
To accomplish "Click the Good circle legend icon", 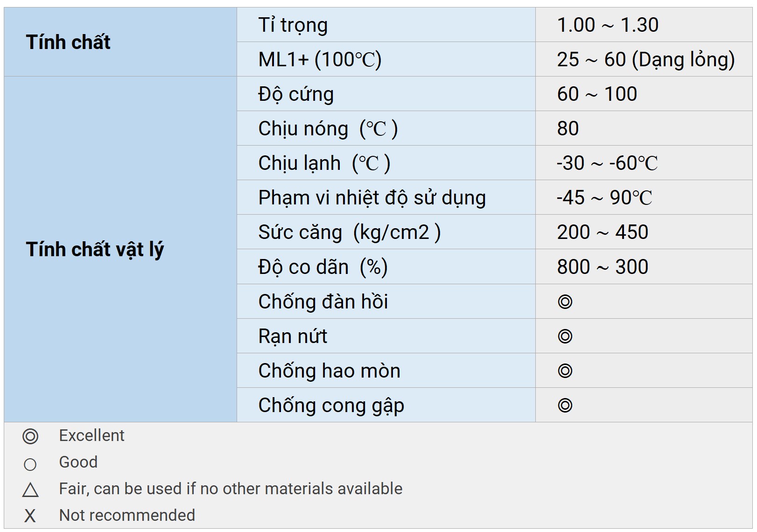I will point(30,464).
